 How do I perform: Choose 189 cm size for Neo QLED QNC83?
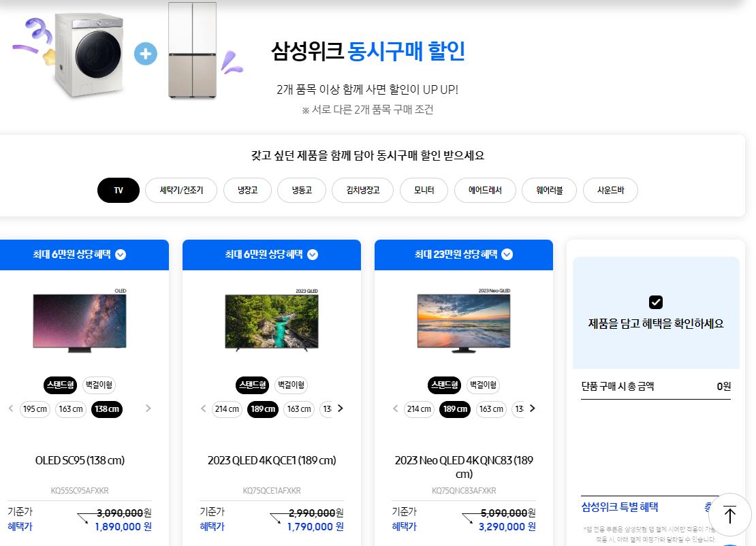click(x=455, y=409)
